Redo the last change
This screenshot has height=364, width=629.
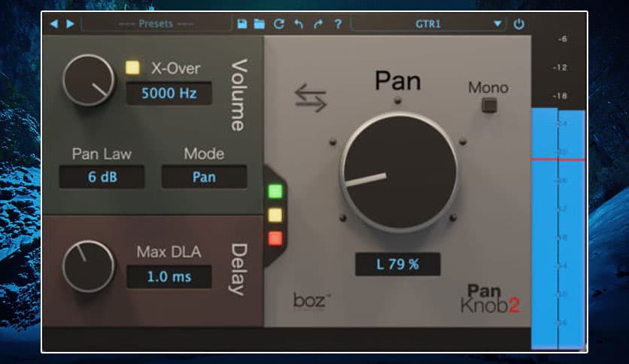pos(318,24)
